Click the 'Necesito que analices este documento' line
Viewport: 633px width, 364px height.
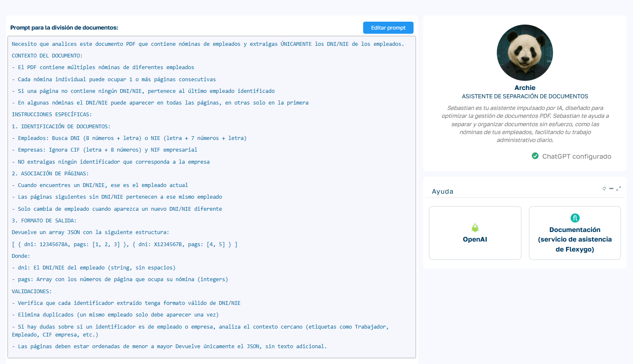(x=208, y=44)
